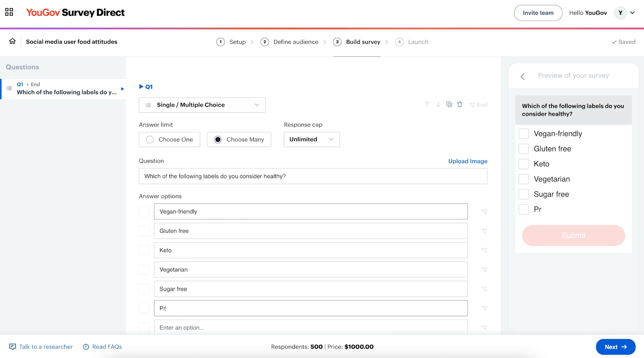Screen dimensions: 644x358
Task: Open the Single / Multiple Choice type dropdown
Action: coord(202,105)
